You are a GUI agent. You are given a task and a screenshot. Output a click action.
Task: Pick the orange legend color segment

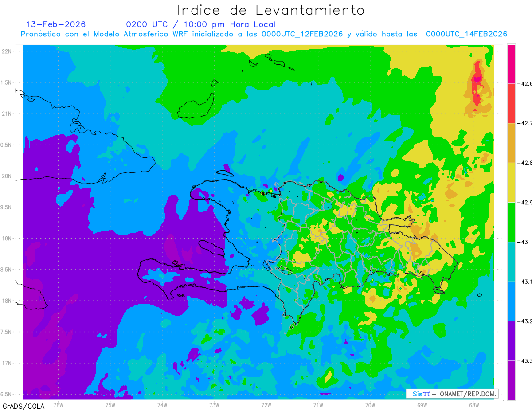coord(511,143)
